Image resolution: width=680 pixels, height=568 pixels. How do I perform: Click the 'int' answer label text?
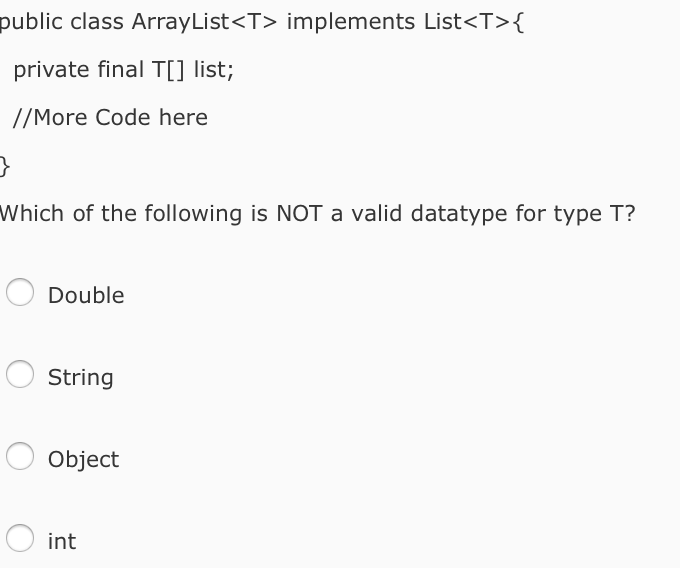click(62, 542)
